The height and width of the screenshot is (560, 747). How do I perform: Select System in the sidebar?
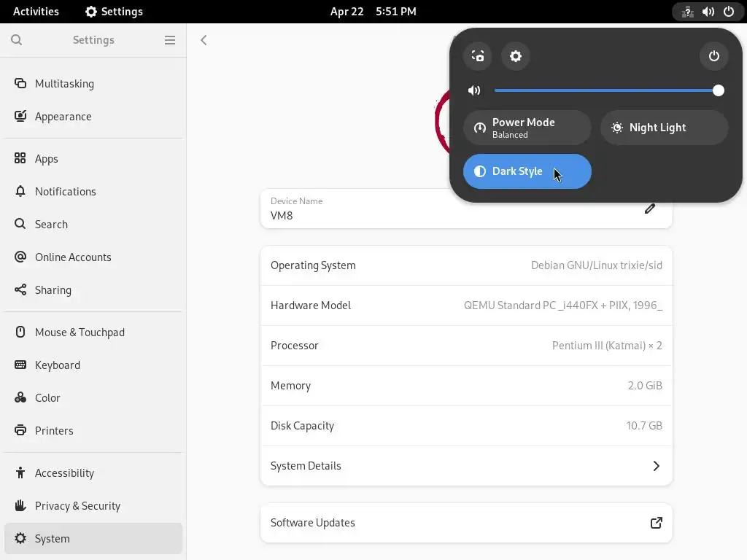(93, 539)
